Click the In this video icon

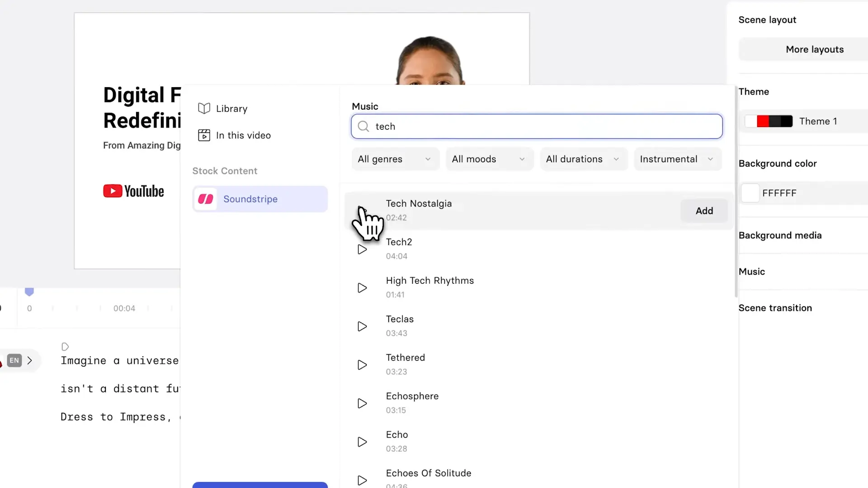[x=204, y=135]
